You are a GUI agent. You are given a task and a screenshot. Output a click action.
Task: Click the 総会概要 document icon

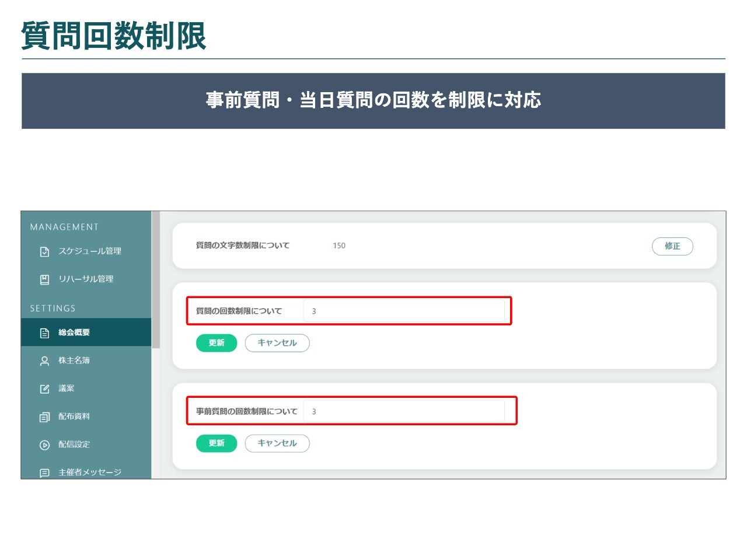44,332
